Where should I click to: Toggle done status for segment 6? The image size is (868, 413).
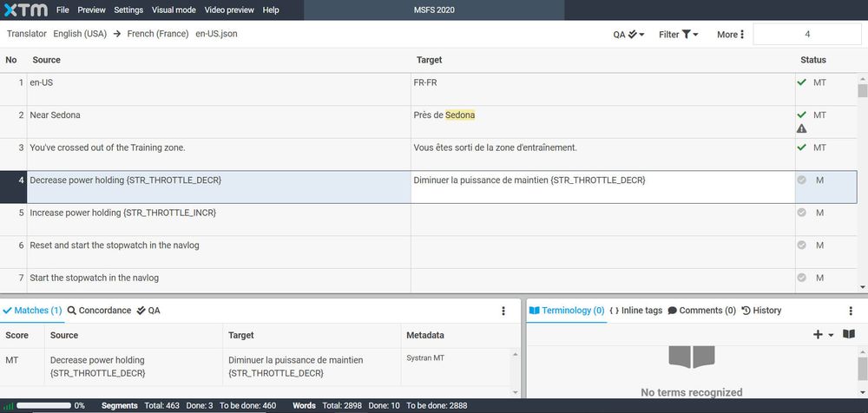801,246
